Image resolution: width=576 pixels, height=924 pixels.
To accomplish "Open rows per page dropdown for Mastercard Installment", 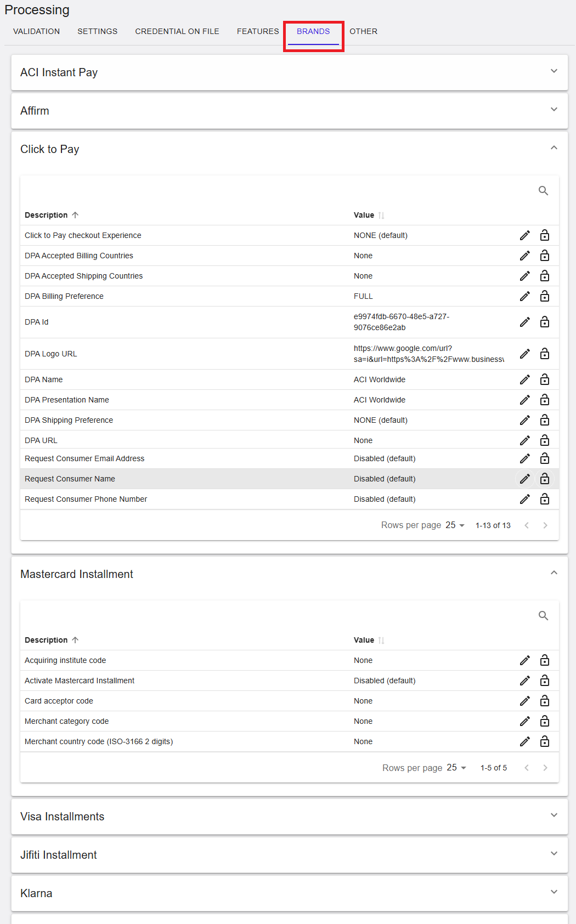I will coord(456,768).
